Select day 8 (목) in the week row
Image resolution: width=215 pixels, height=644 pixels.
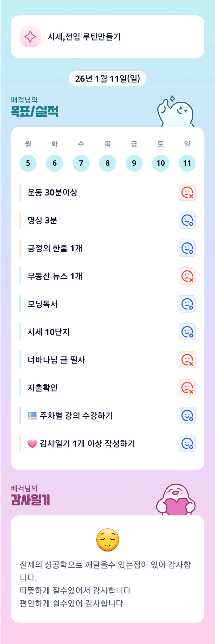[x=107, y=163]
